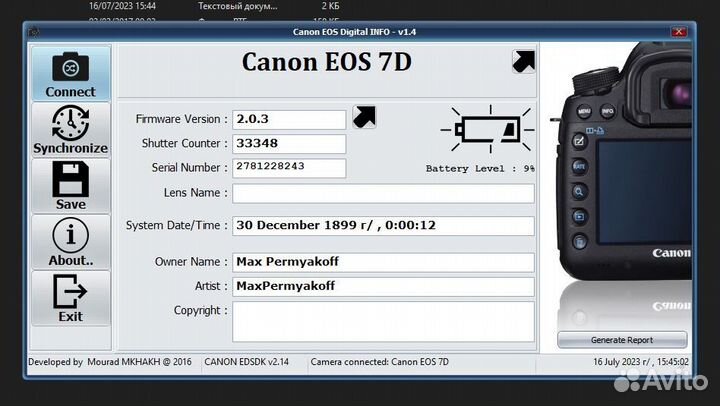Screen dimensions: 720x406
Task: Edit the Artist field MaxPermyakoff
Action: (x=383, y=287)
